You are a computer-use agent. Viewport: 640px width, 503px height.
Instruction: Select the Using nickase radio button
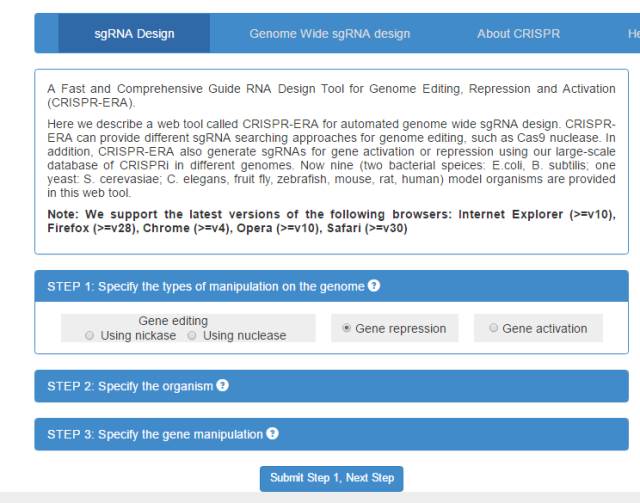(89, 336)
